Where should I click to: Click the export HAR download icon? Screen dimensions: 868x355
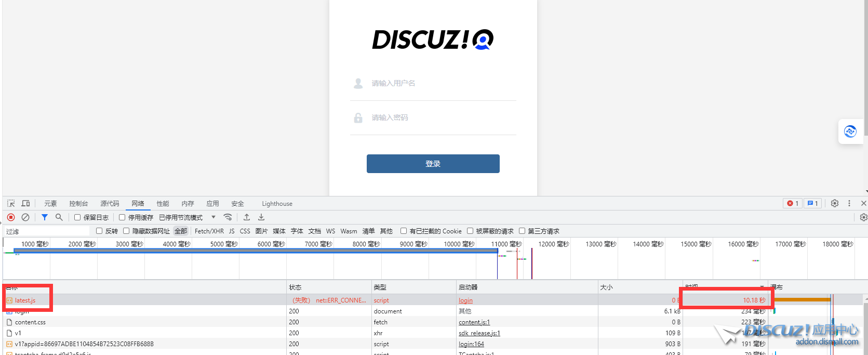[261, 217]
